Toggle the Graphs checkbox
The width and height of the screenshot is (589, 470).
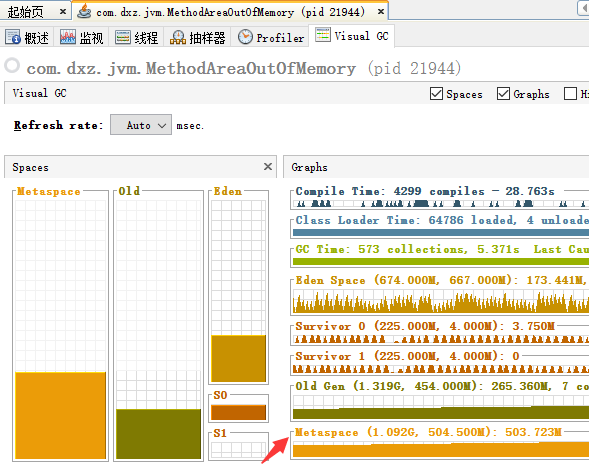point(503,94)
